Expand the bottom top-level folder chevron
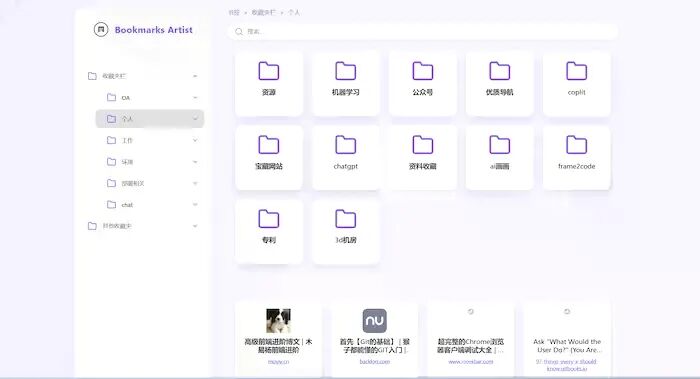This screenshot has width=700, height=379. tap(195, 226)
